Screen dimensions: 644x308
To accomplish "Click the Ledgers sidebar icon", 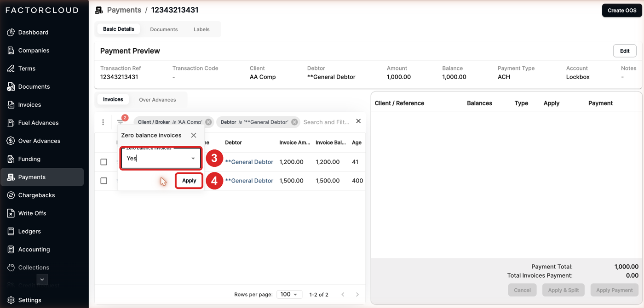I will [11, 231].
